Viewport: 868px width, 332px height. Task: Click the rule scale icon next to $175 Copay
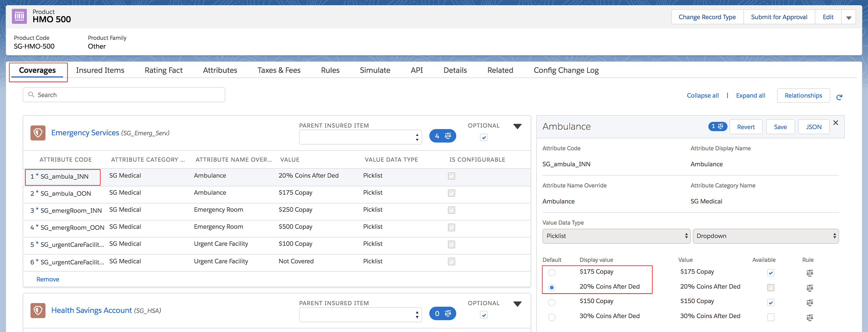pos(810,273)
